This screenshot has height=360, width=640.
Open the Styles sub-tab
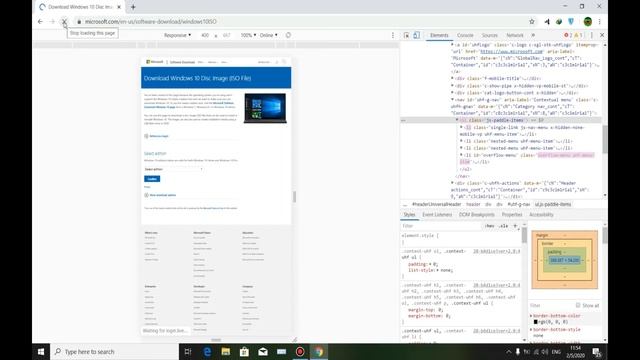[x=409, y=215]
